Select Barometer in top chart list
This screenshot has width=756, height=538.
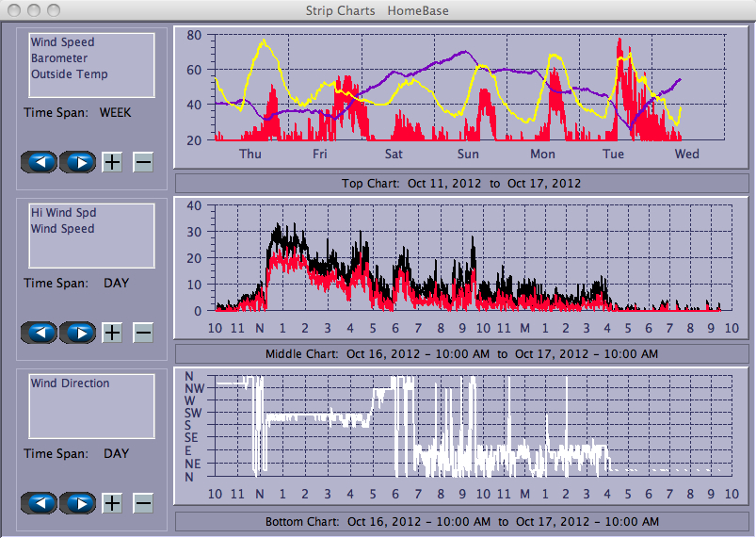click(x=58, y=58)
